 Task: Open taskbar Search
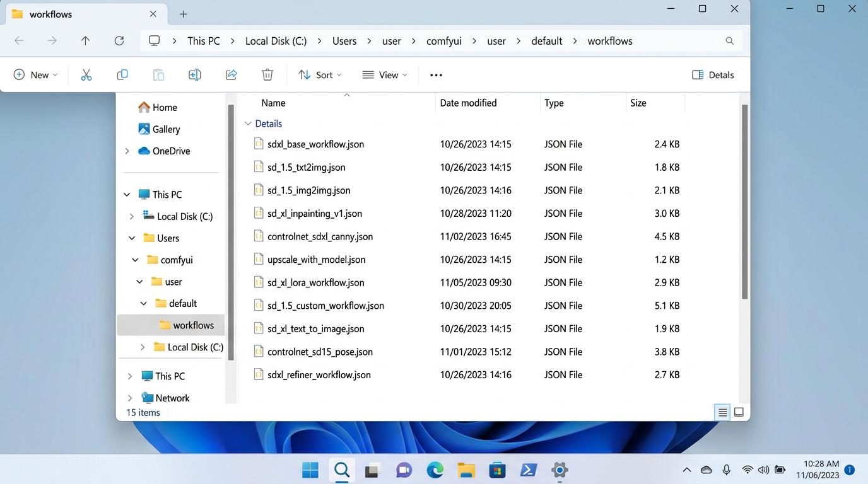(x=341, y=470)
